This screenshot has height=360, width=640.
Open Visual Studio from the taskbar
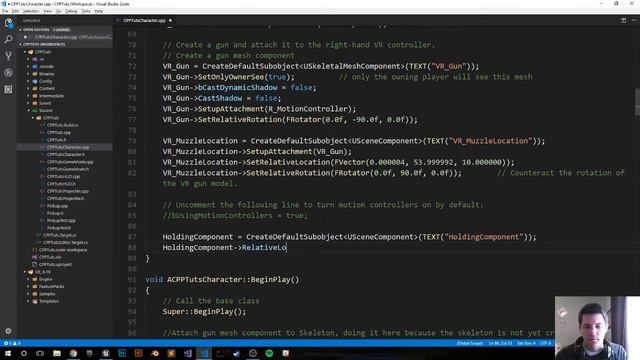tap(187, 353)
